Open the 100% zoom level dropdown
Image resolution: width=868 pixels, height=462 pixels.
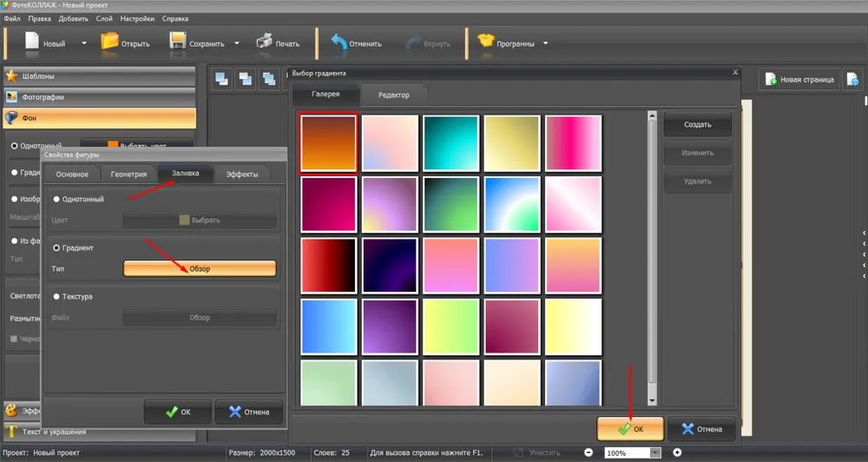click(655, 452)
